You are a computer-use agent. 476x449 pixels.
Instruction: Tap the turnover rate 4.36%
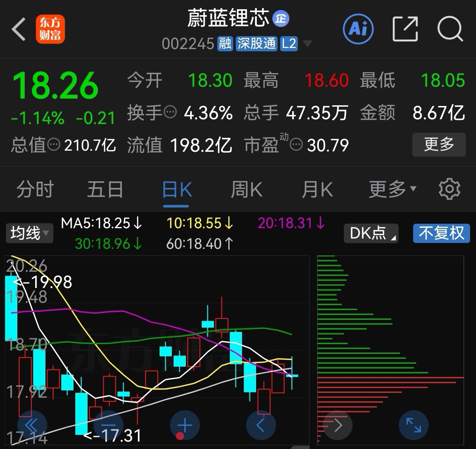(x=208, y=113)
